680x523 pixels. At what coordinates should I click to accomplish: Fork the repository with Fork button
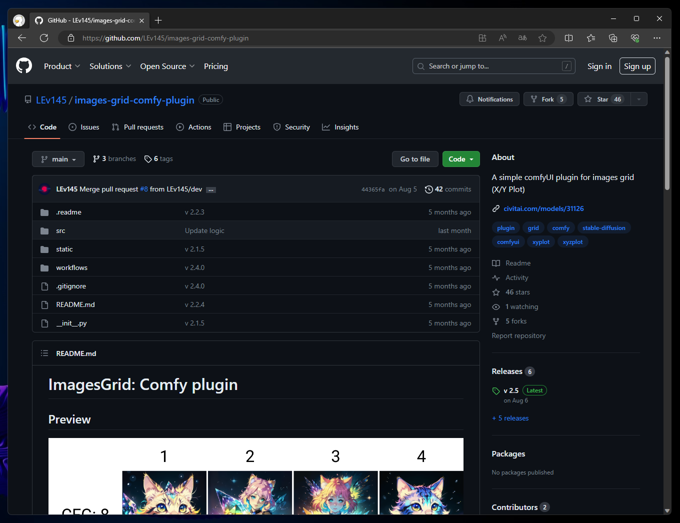tap(548, 99)
